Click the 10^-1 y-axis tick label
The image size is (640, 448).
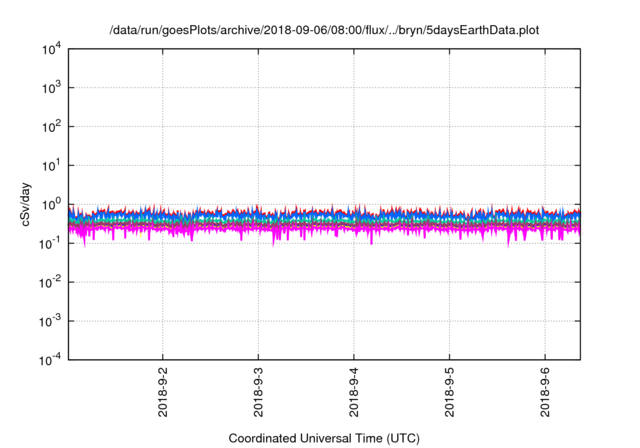pyautogui.click(x=51, y=243)
